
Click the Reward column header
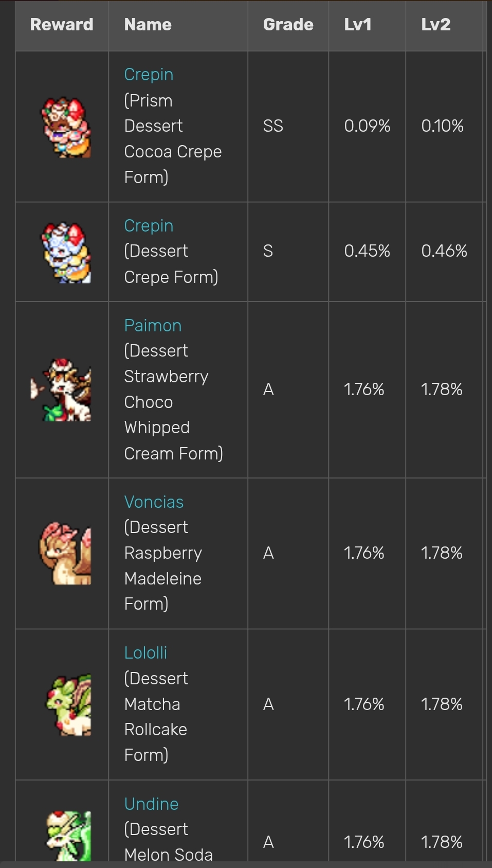tap(62, 25)
